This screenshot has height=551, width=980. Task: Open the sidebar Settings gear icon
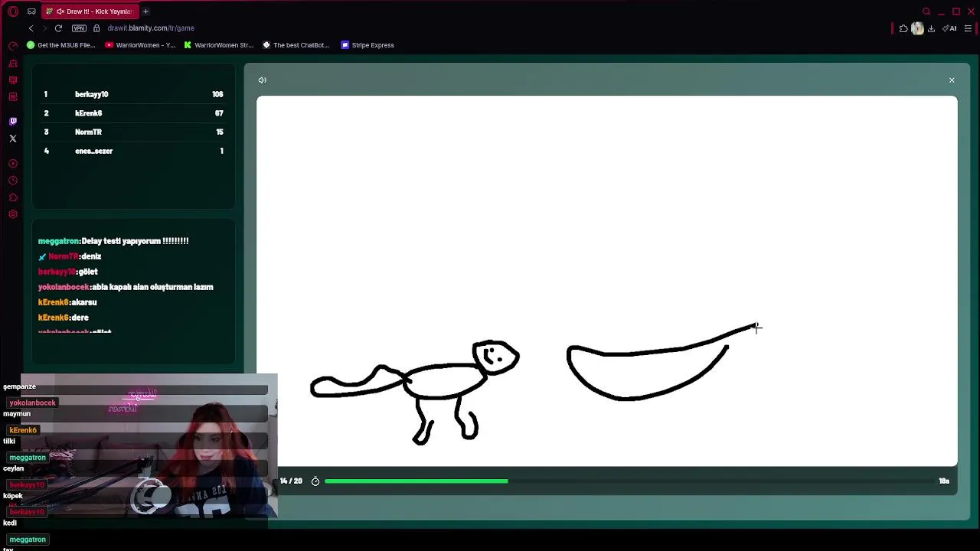tap(13, 214)
